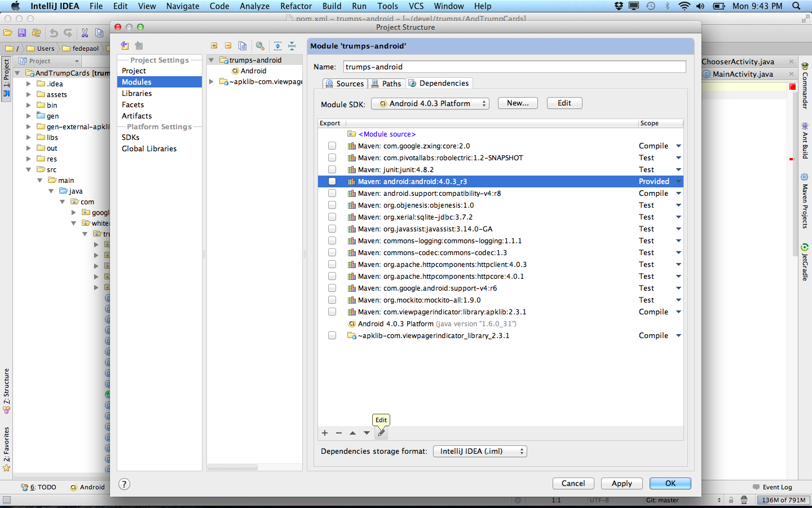Select the Maven: org.javassist:javassist:3.14.0-GA row
Image resolution: width=812 pixels, height=508 pixels.
(x=500, y=229)
